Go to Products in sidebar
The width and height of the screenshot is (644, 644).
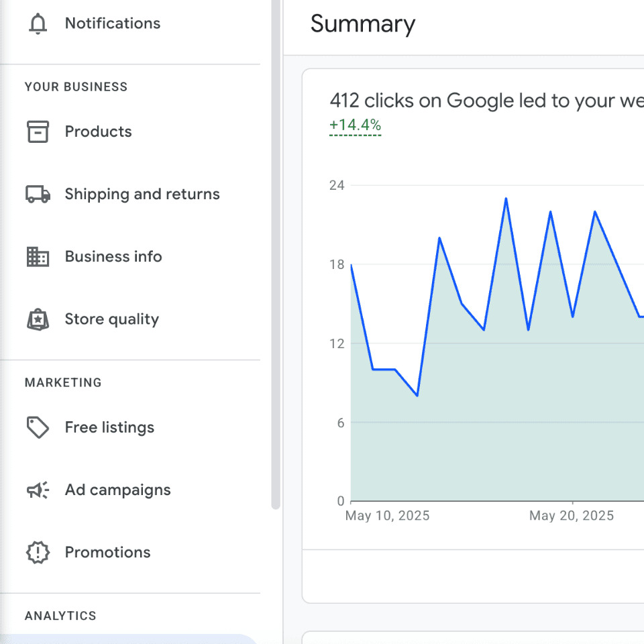(98, 131)
